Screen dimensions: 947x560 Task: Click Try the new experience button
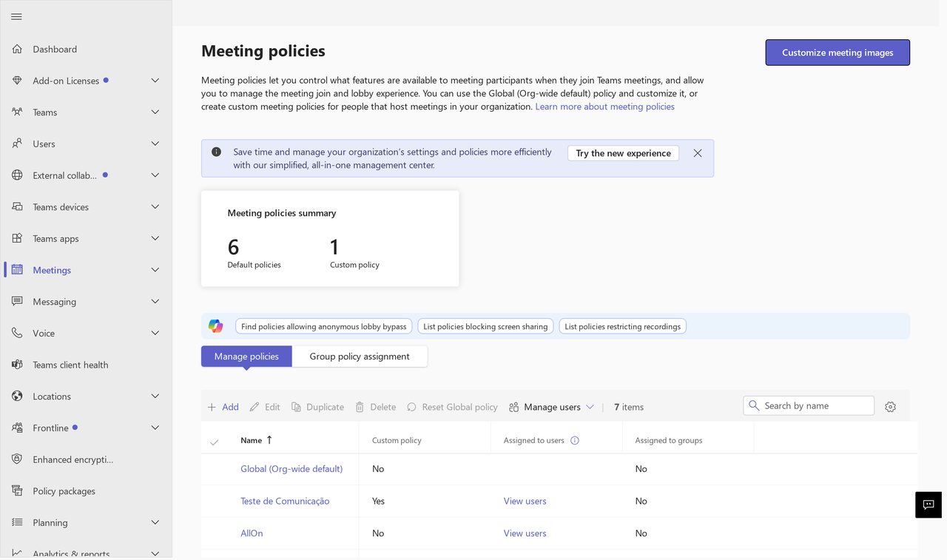623,153
